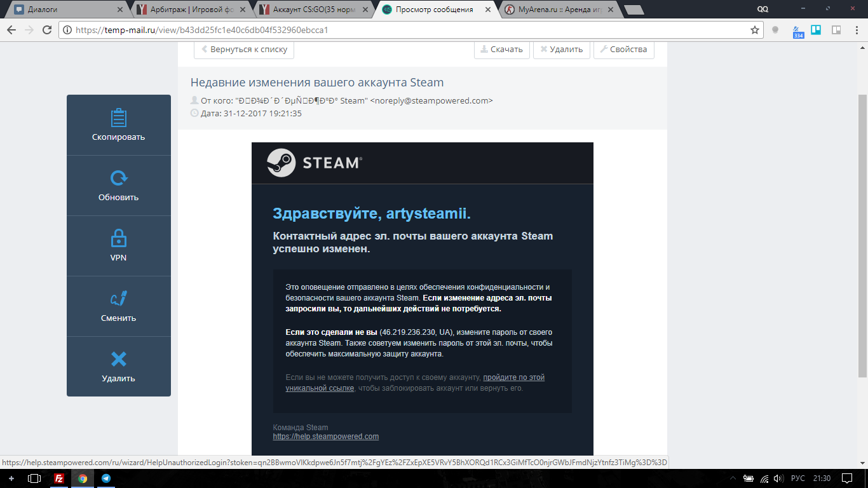Open FileZilla from the Windows taskbar

tap(59, 478)
